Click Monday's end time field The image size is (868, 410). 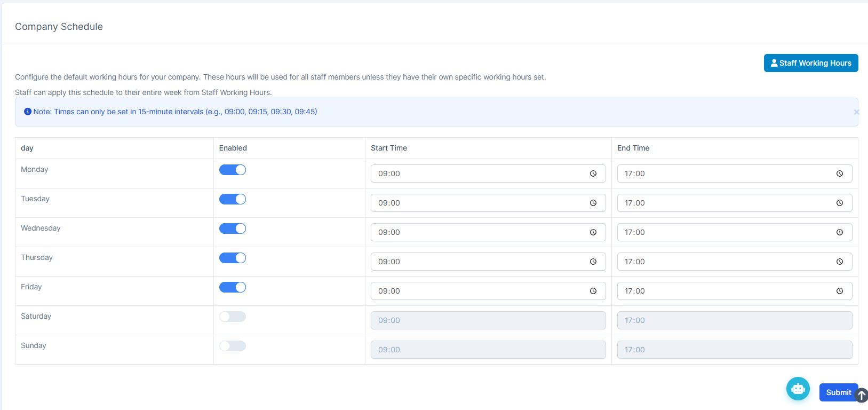pos(726,174)
